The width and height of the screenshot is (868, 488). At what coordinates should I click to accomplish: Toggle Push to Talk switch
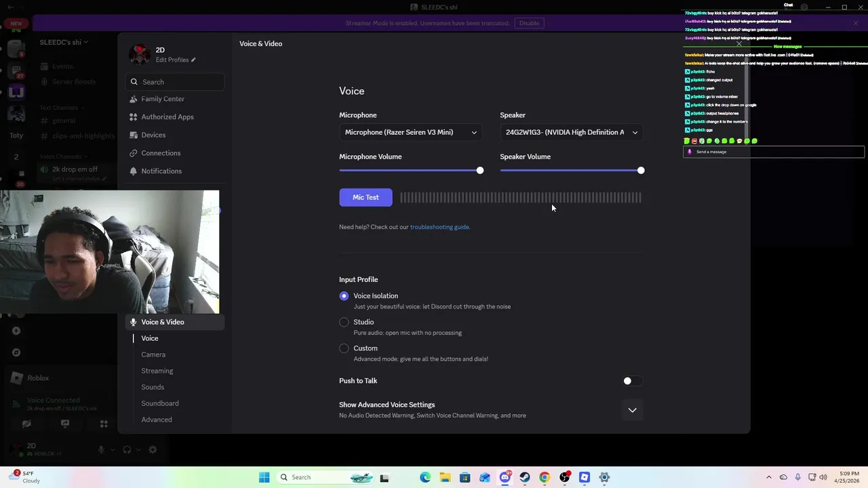(632, 381)
